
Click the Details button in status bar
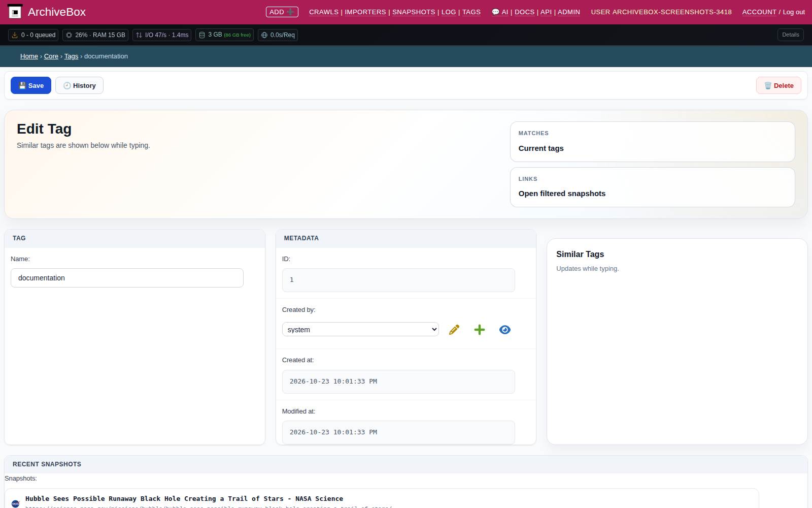790,35
